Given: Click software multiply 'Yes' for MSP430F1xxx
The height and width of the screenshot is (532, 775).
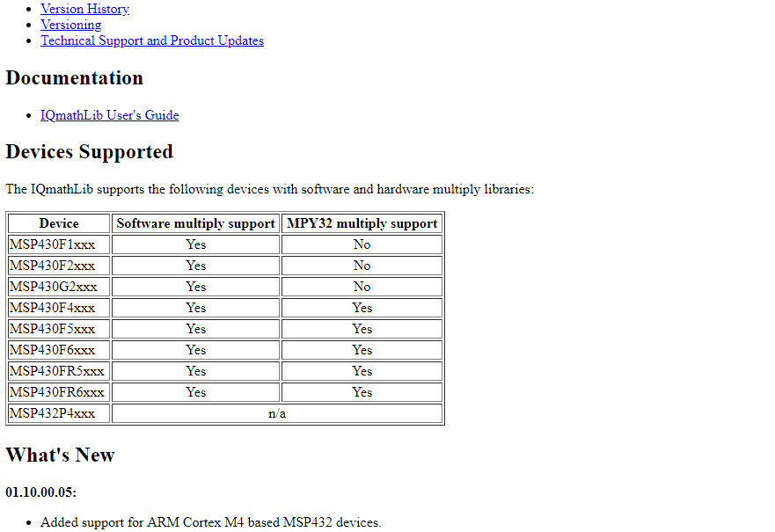Looking at the screenshot, I should coord(195,244).
